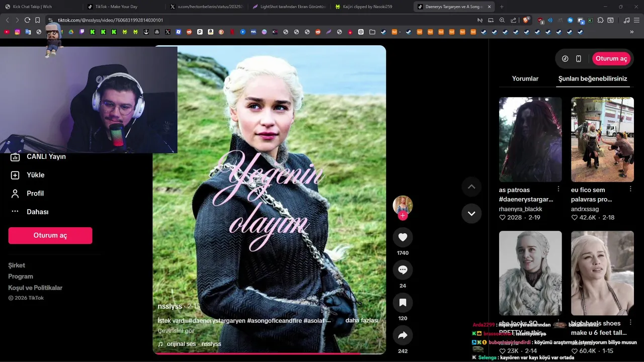The width and height of the screenshot is (644, 362).
Task: Click the #daenerystargaryen hashtag
Action: point(217,320)
